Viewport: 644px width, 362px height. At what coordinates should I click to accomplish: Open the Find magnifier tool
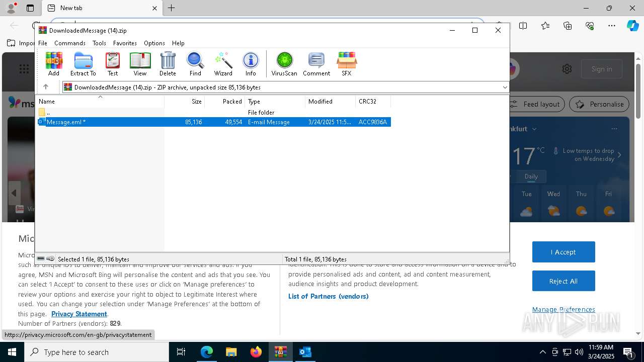click(x=195, y=64)
